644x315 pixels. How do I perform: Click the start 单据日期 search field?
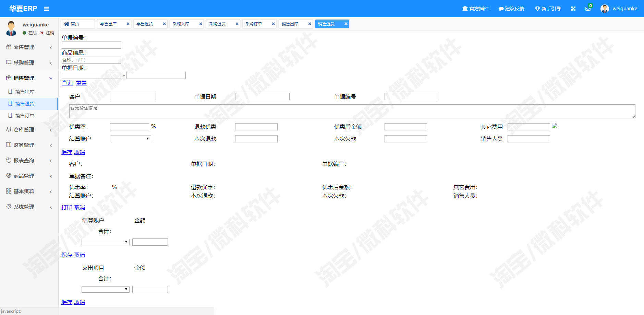tap(91, 75)
